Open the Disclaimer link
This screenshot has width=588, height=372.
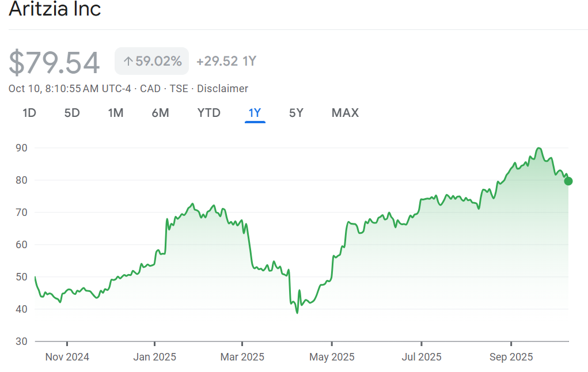coord(222,89)
